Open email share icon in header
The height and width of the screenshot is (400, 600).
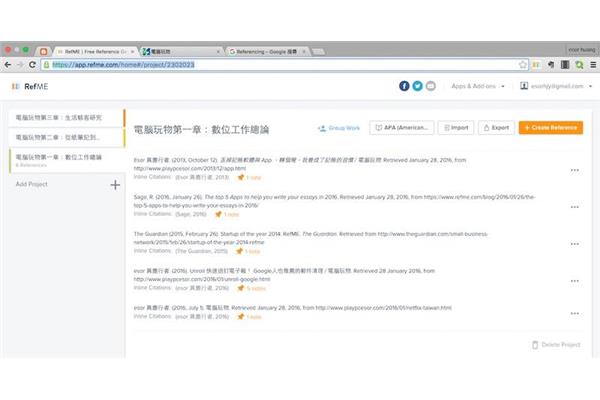(x=431, y=86)
